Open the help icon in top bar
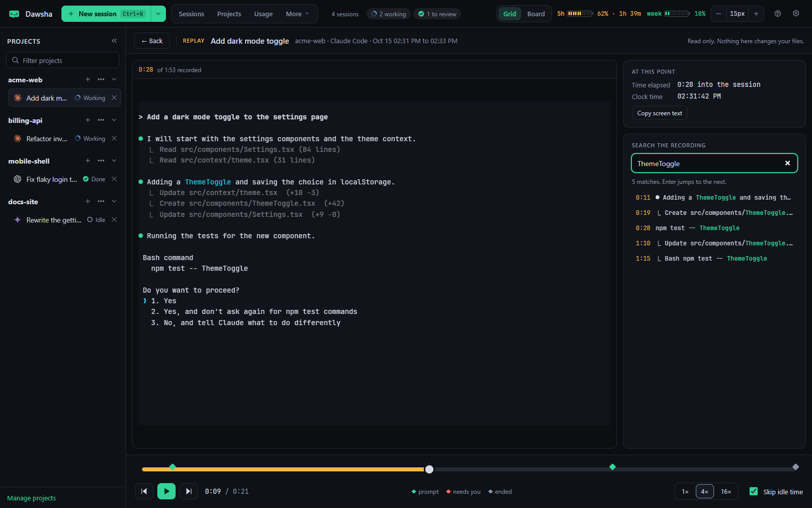812x508 pixels. point(777,14)
